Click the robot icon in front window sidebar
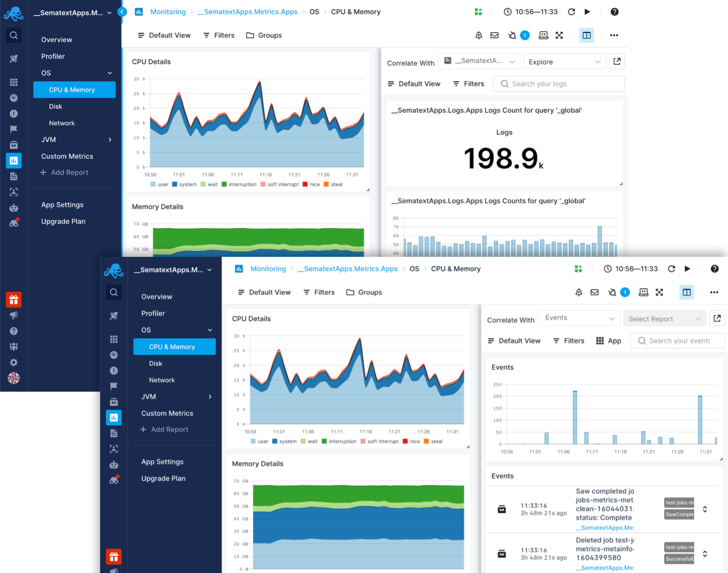Image resolution: width=728 pixels, height=573 pixels. [x=114, y=465]
